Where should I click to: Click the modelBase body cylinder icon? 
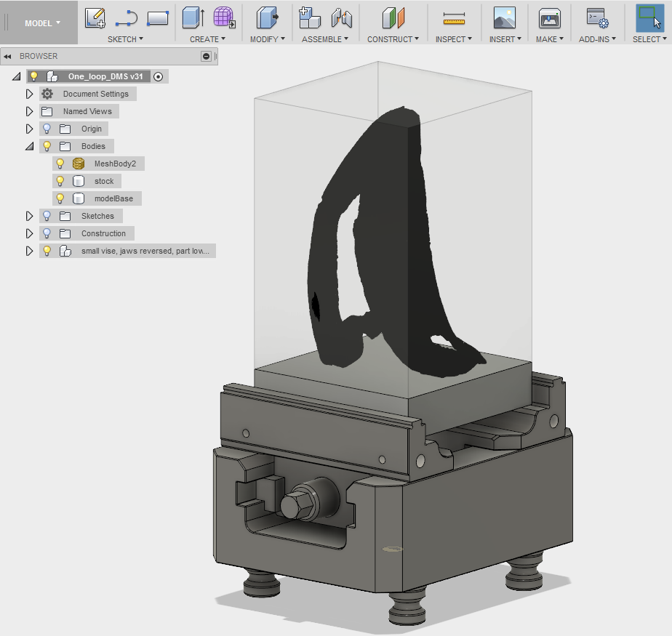click(x=79, y=198)
